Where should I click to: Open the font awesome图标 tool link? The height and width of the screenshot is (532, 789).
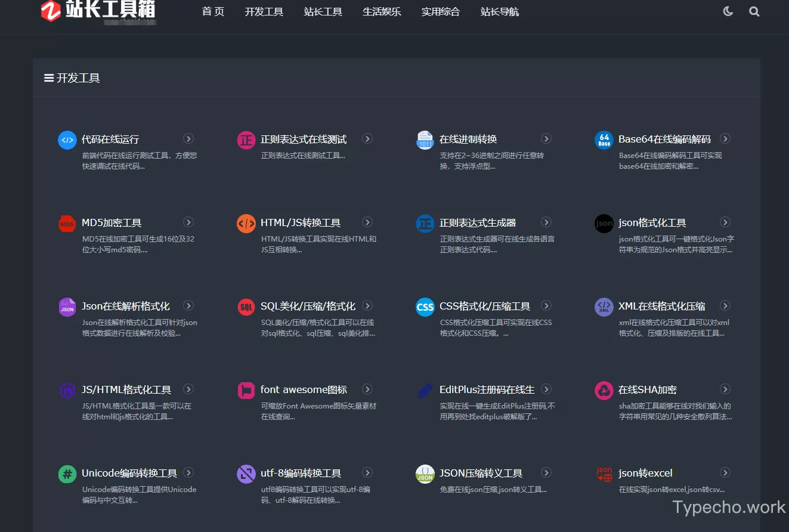tap(304, 390)
